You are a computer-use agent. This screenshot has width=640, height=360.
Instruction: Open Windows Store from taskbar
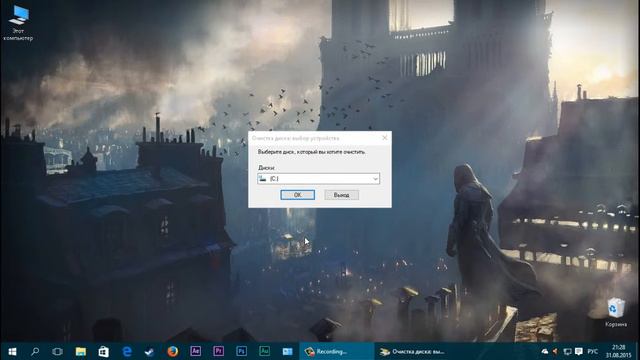click(x=103, y=351)
